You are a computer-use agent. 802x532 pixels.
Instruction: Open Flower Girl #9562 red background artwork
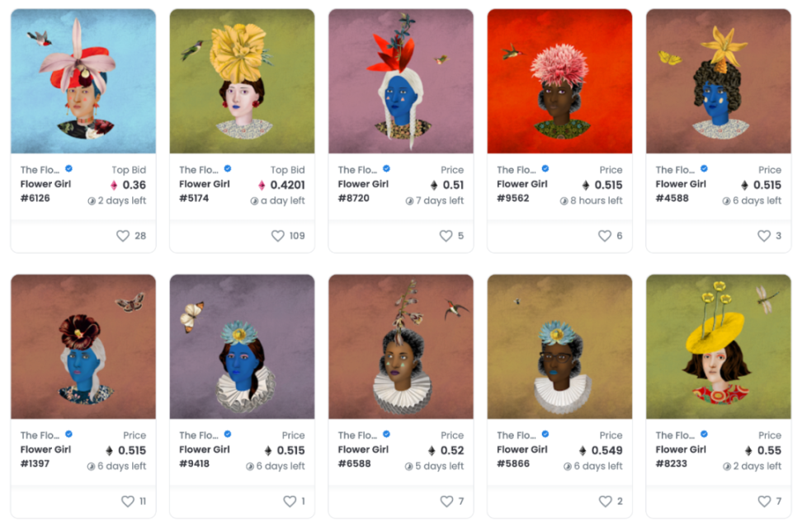[559, 81]
